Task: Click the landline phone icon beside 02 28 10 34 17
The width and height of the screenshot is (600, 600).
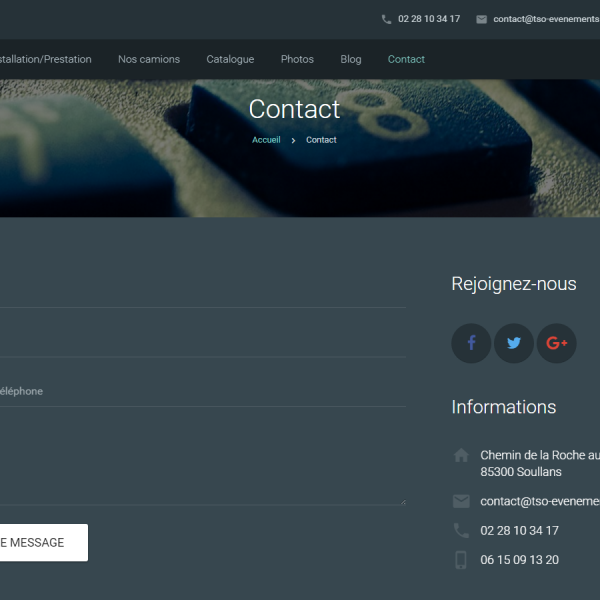Action: tap(461, 530)
